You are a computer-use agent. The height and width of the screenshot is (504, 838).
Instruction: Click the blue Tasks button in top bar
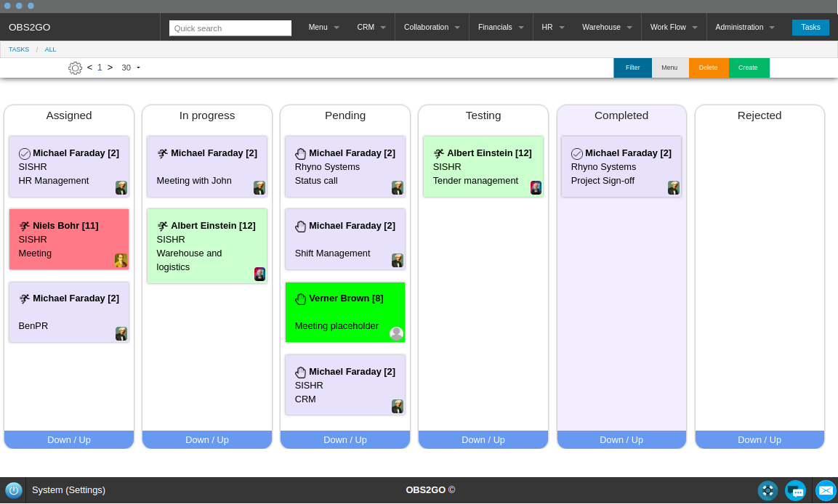point(810,27)
